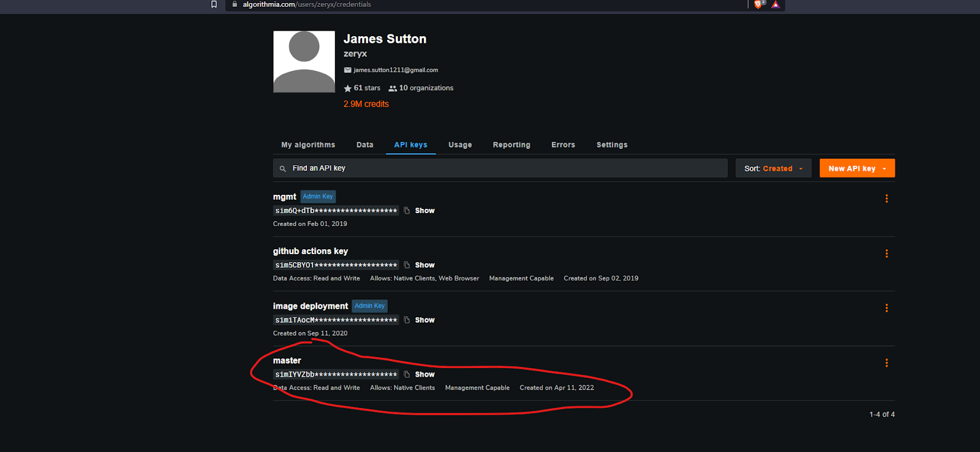Copy the mgmt API key
Screen dimensions: 980x452
407,211
